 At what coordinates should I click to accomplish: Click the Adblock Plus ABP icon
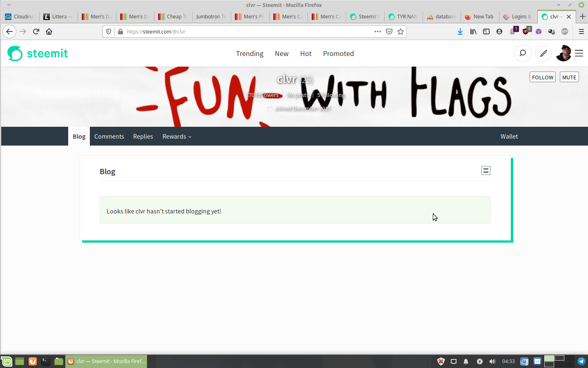tap(565, 31)
